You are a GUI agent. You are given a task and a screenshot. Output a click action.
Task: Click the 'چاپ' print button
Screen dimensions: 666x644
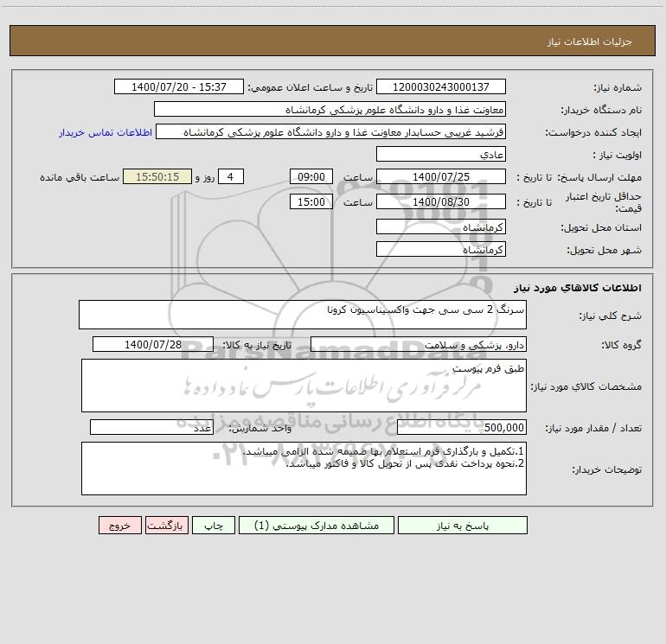click(214, 526)
